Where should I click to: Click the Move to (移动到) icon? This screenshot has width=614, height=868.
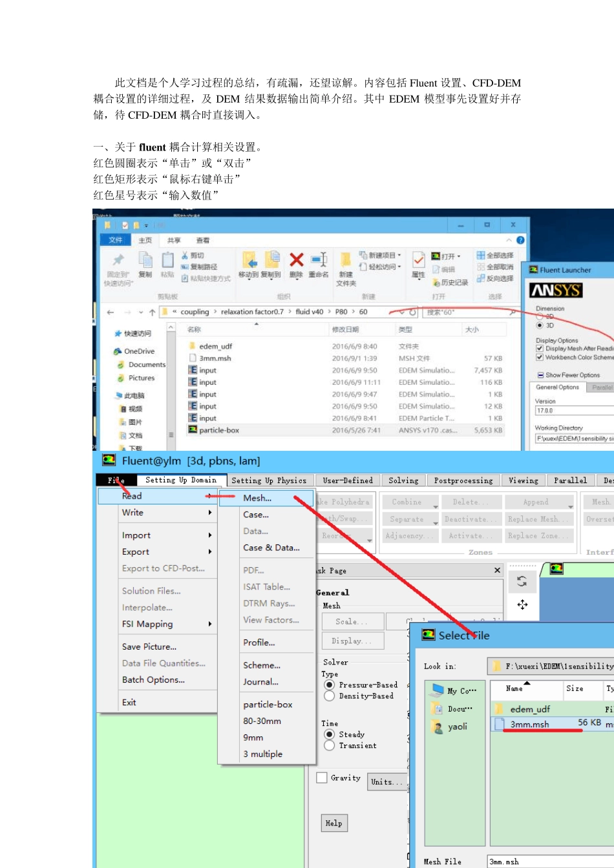tap(249, 260)
